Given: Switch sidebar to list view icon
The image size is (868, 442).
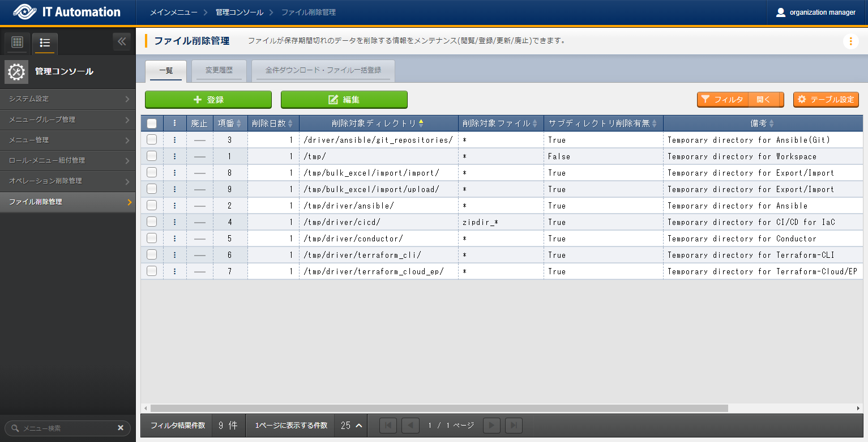Looking at the screenshot, I should tap(45, 42).
